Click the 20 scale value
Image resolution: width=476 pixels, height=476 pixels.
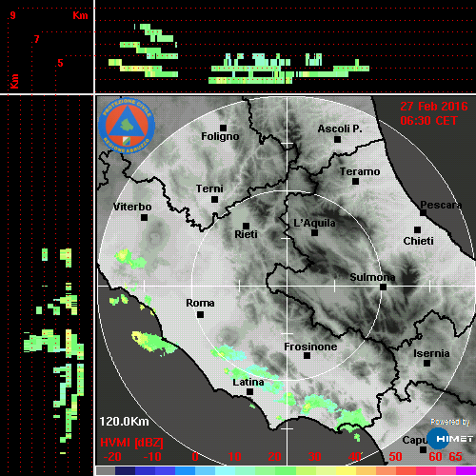click(274, 457)
